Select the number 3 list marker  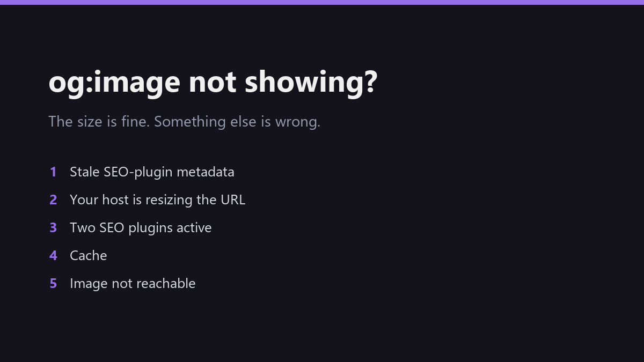click(53, 227)
